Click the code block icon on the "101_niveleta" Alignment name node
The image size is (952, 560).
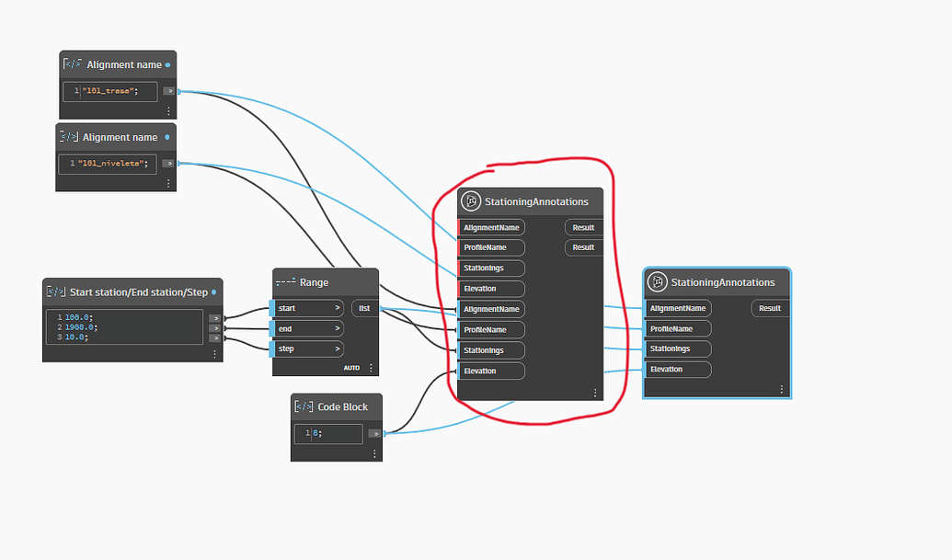click(68, 137)
